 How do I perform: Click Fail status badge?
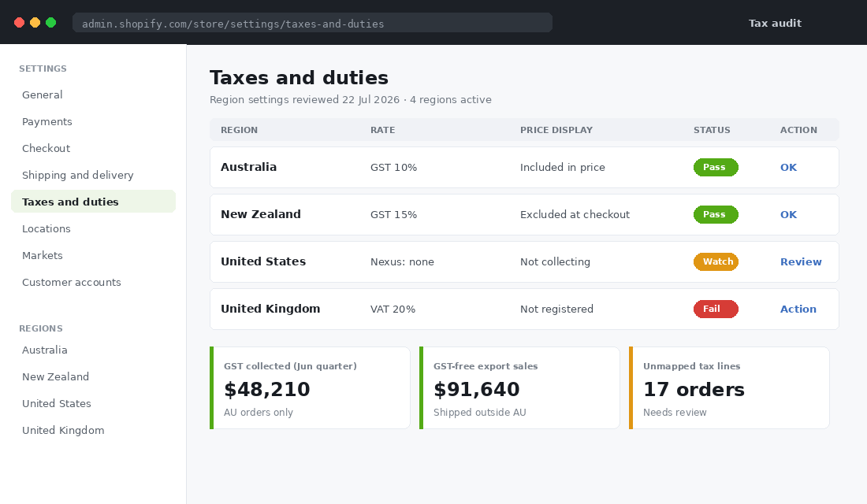coord(716,309)
